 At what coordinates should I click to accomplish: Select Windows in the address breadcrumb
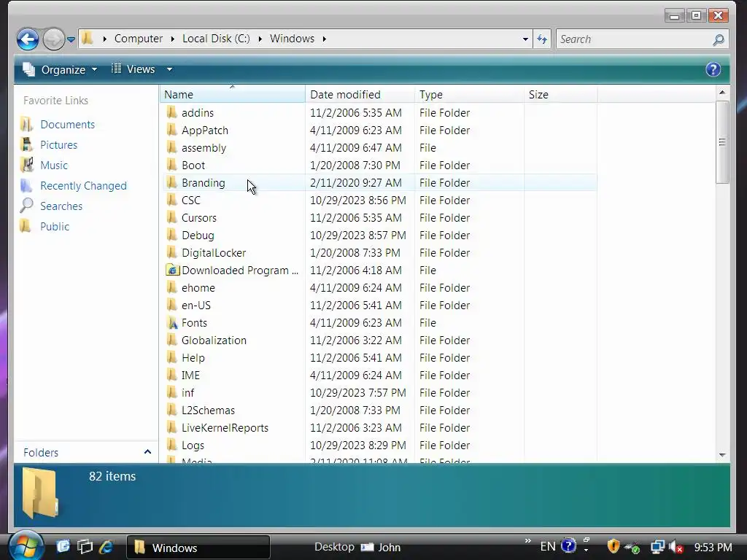pyautogui.click(x=292, y=39)
